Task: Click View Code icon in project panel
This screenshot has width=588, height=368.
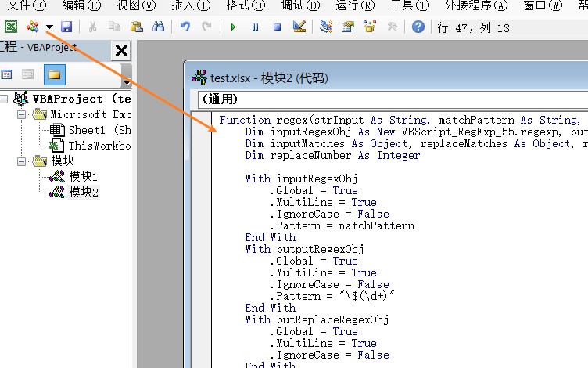Action: [6, 74]
